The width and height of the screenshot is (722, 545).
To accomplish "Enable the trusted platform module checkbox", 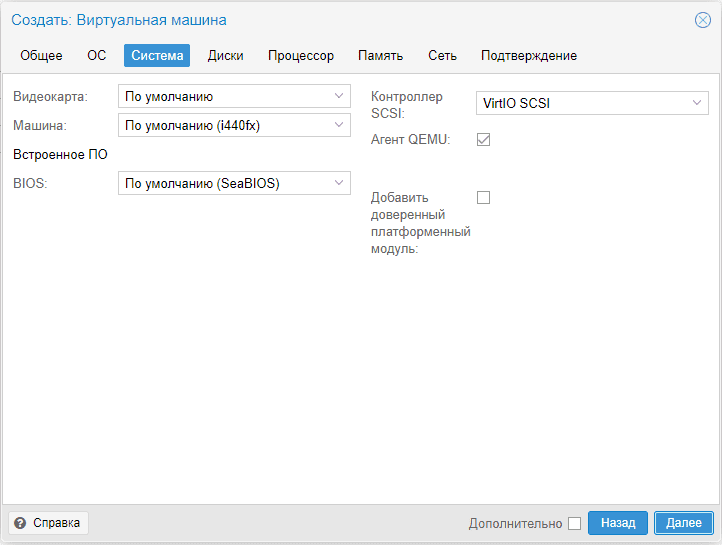I will tap(483, 197).
